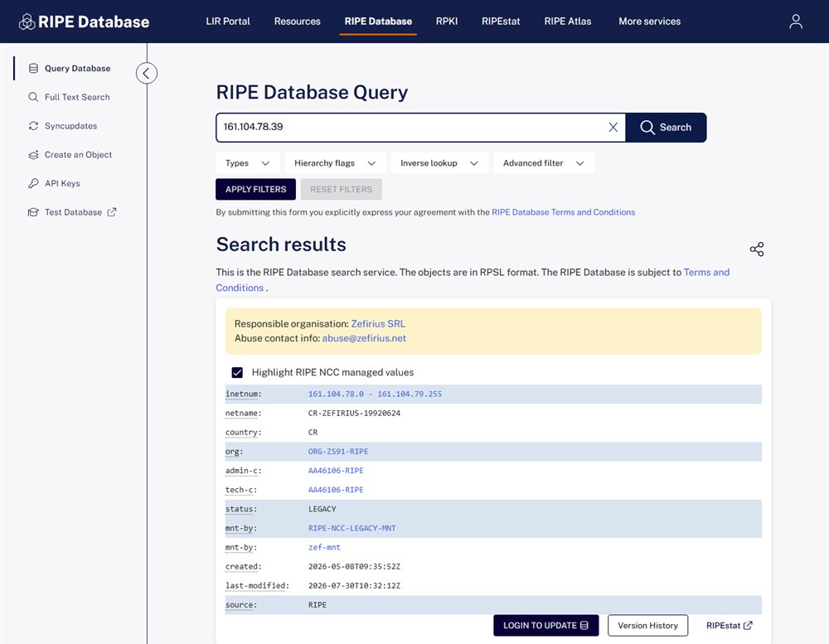Open Query Database in the sidebar
This screenshot has height=644, width=829.
point(77,68)
